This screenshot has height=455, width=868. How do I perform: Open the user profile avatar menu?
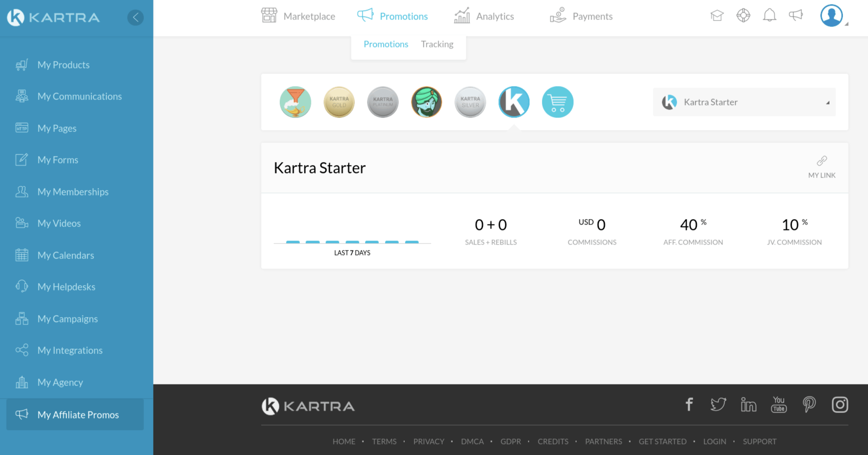tap(832, 16)
